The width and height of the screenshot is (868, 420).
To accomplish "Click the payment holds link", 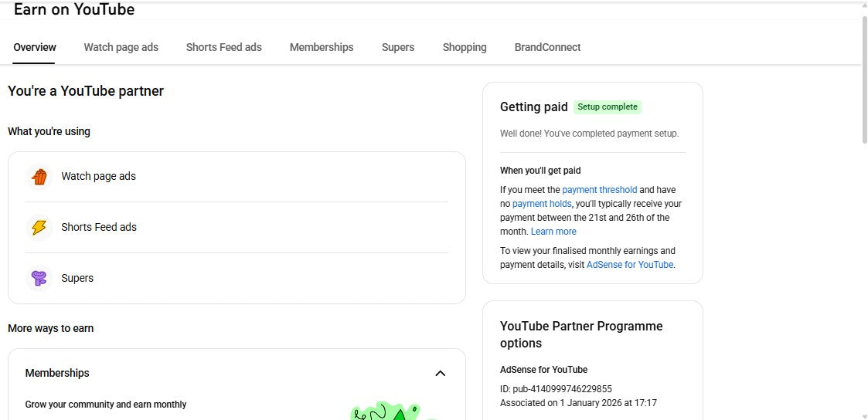I will (541, 204).
